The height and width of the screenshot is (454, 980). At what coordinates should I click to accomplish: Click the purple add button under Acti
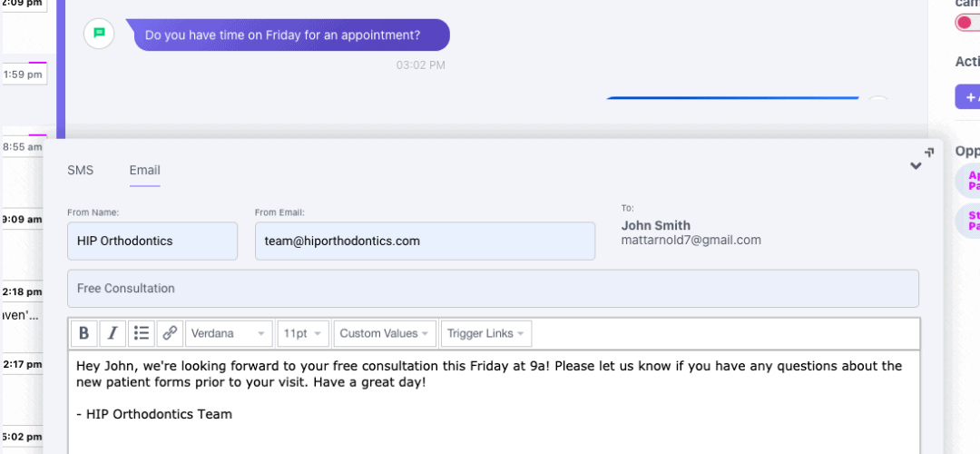click(x=968, y=97)
